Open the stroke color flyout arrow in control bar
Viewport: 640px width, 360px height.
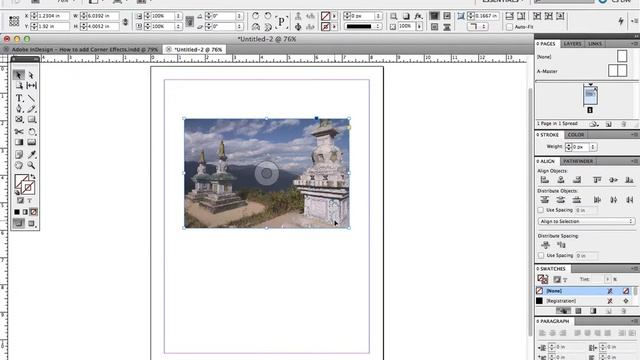coord(334,27)
